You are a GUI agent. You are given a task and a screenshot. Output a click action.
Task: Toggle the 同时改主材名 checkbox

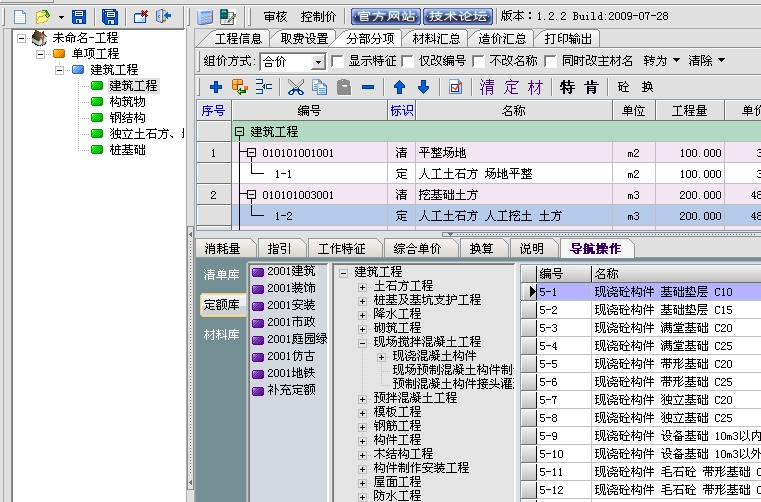pos(550,61)
